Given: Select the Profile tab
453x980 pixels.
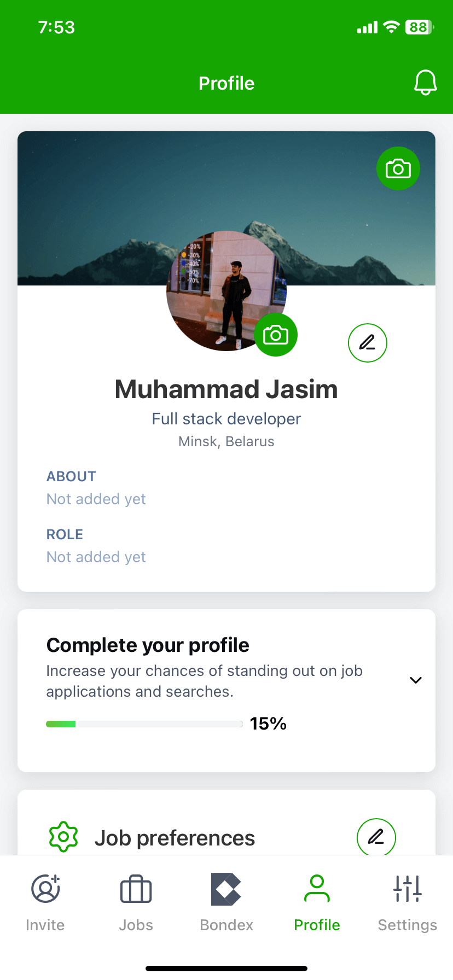Looking at the screenshot, I should [317, 902].
